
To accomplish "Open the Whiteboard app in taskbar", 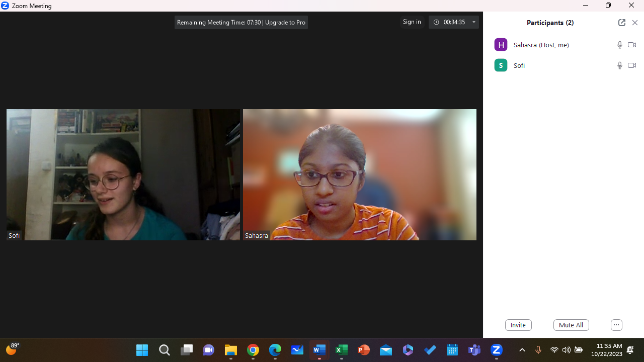I will click(x=297, y=350).
